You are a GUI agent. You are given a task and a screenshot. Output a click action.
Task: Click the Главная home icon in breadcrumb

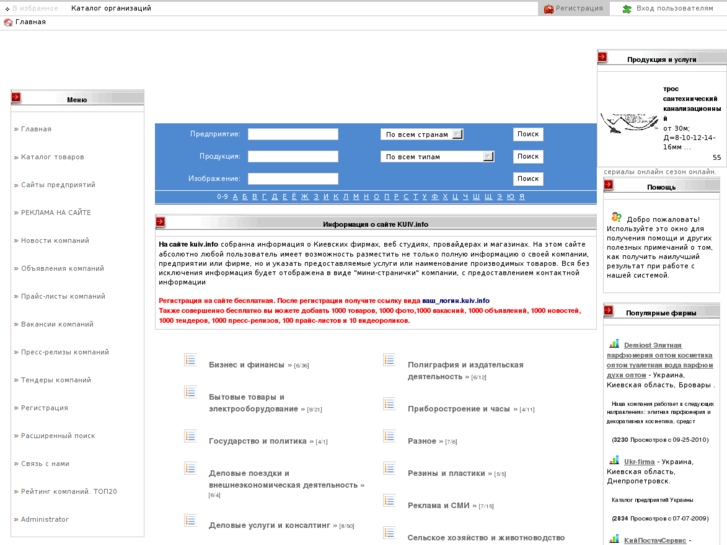(x=8, y=22)
